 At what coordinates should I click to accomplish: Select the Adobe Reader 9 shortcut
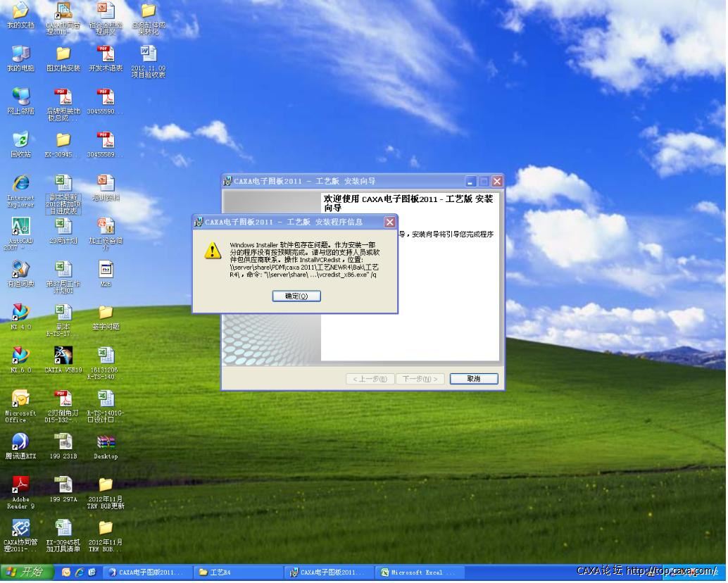[x=20, y=492]
